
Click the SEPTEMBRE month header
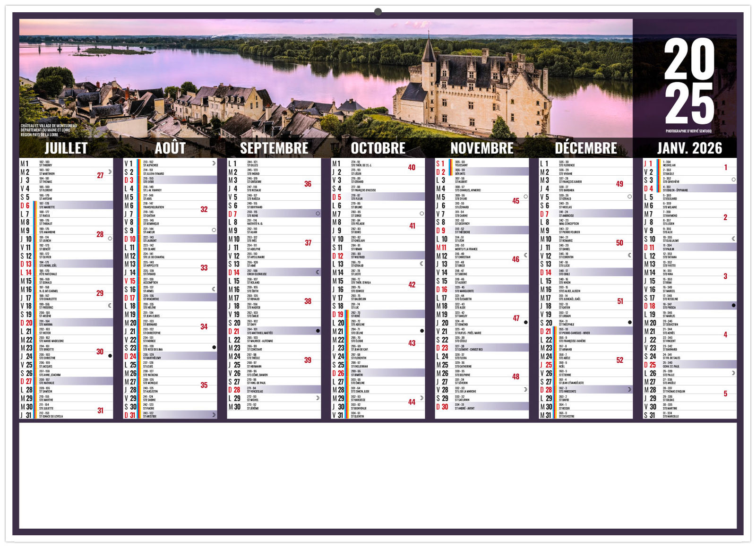point(274,148)
